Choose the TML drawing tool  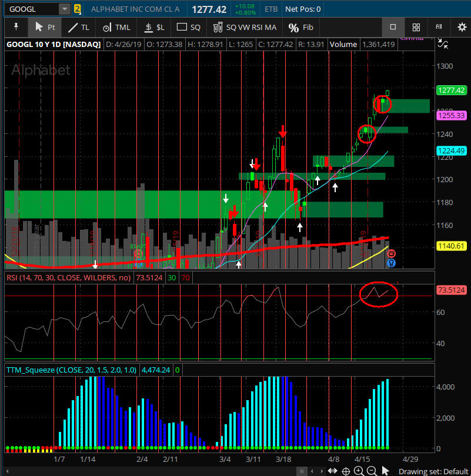click(x=116, y=27)
